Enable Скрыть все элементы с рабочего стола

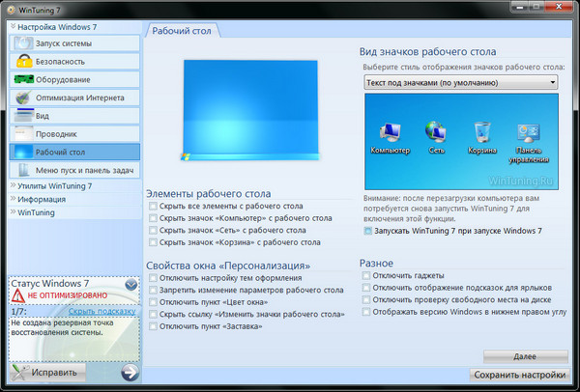pos(153,207)
